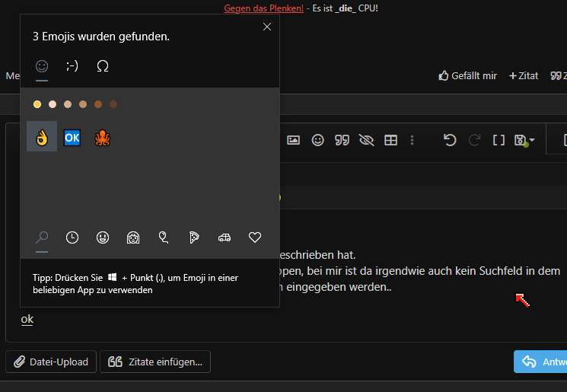567x392 pixels.
Task: Open the food pizza emoji category
Action: (x=194, y=237)
